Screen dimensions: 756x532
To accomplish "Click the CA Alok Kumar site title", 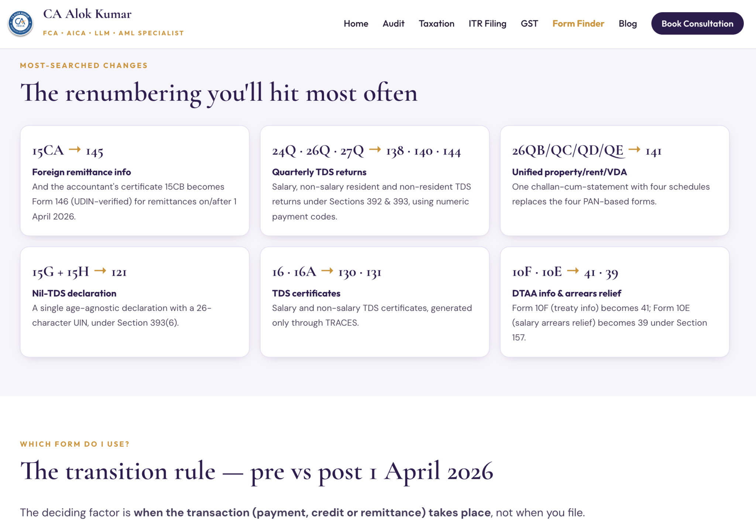I will 87,14.
